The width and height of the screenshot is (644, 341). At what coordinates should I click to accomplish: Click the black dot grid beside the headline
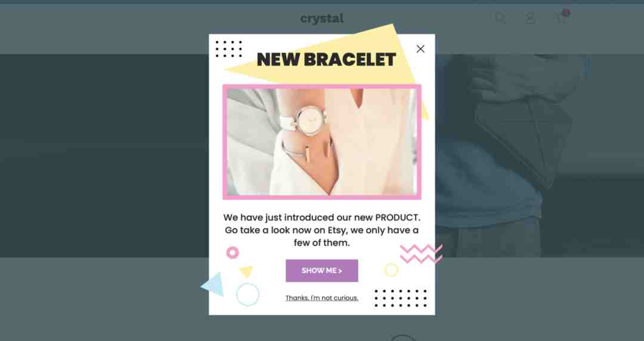[x=229, y=49]
